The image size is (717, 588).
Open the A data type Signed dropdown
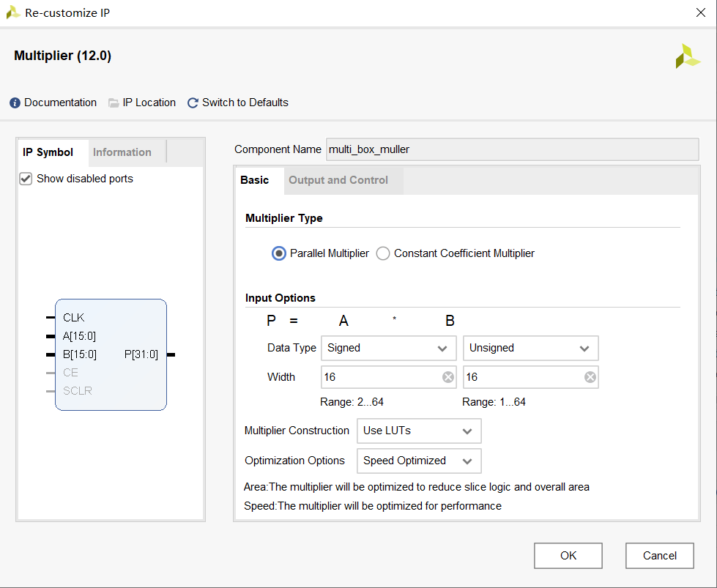point(388,348)
